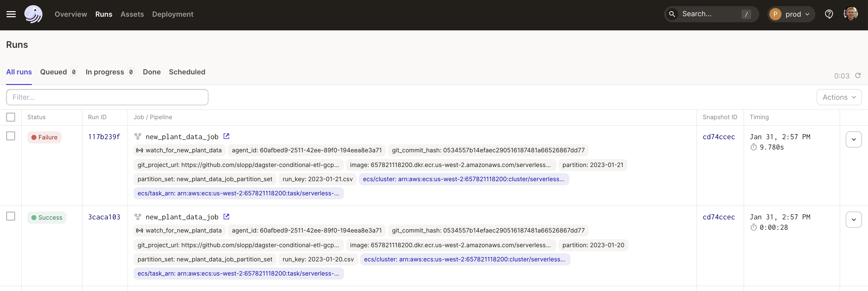Click the Dagster logo icon
868x291 pixels.
click(33, 14)
